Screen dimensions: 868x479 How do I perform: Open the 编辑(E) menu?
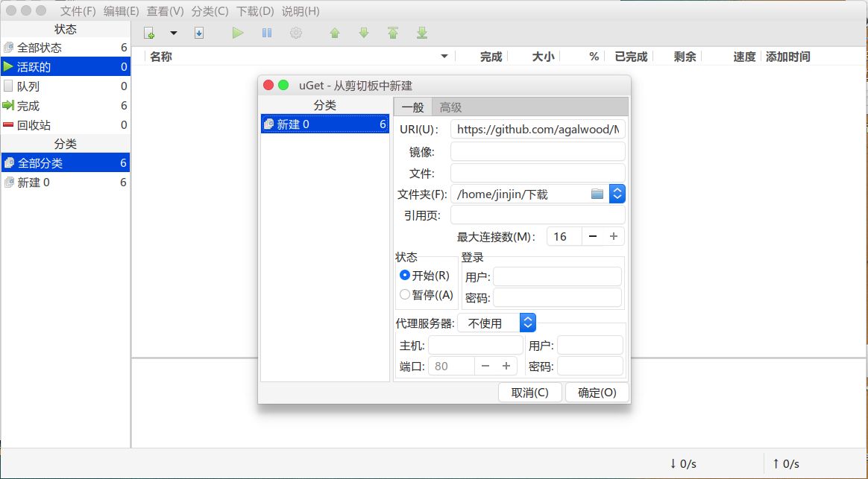click(x=122, y=11)
